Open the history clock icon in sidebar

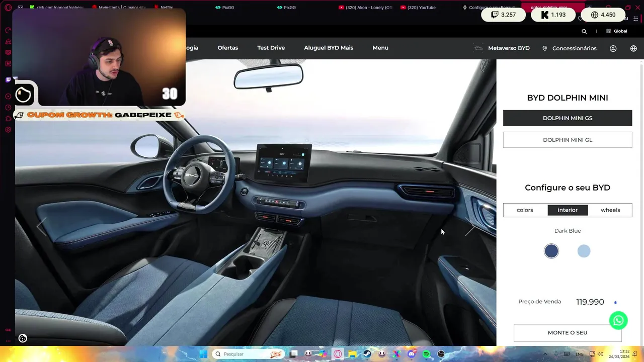click(x=8, y=108)
